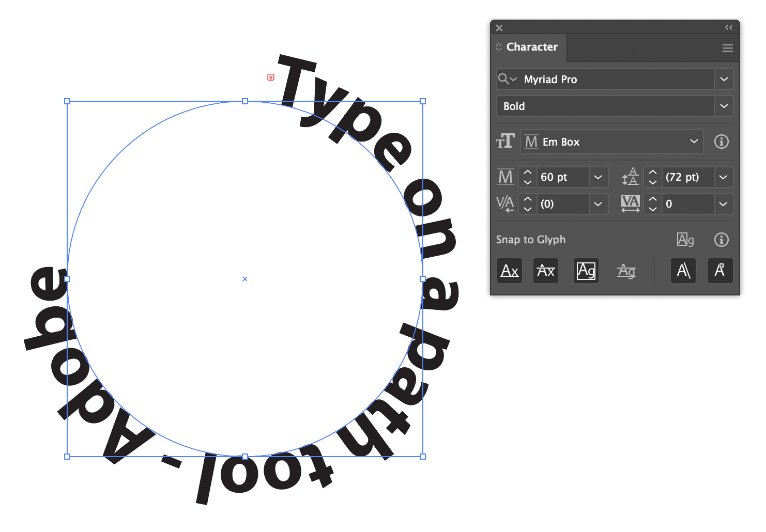This screenshot has height=532, width=766.
Task: Enable the snap to baseline Ax toggle
Action: (510, 270)
